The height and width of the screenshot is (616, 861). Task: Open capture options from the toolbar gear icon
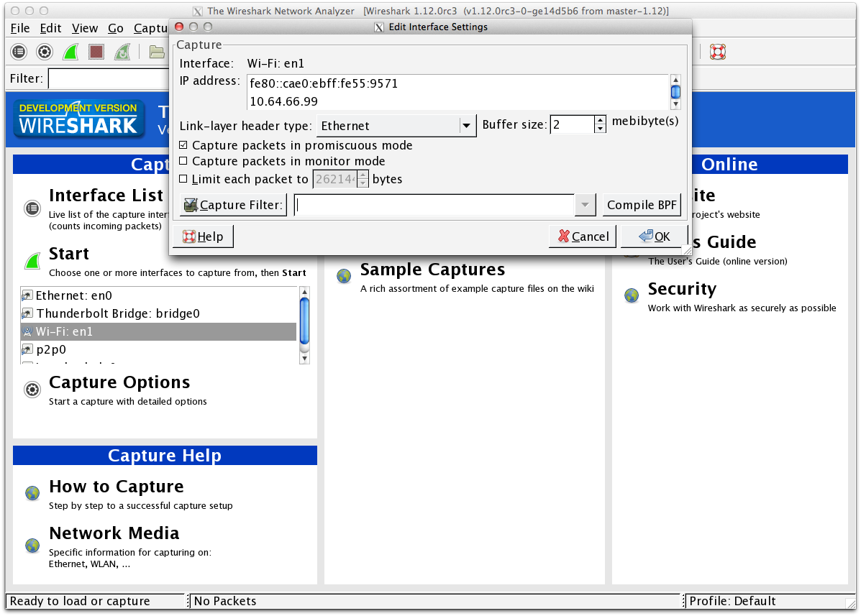tap(45, 52)
